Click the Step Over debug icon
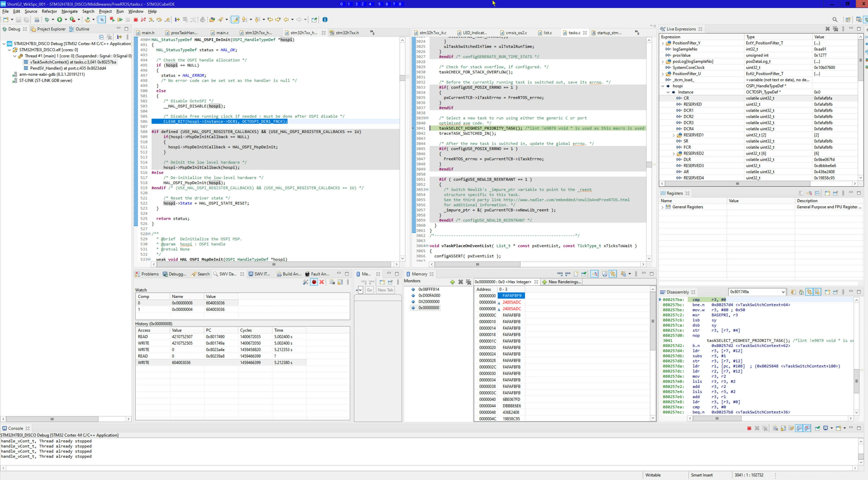This screenshot has width=868, height=480. click(x=159, y=20)
